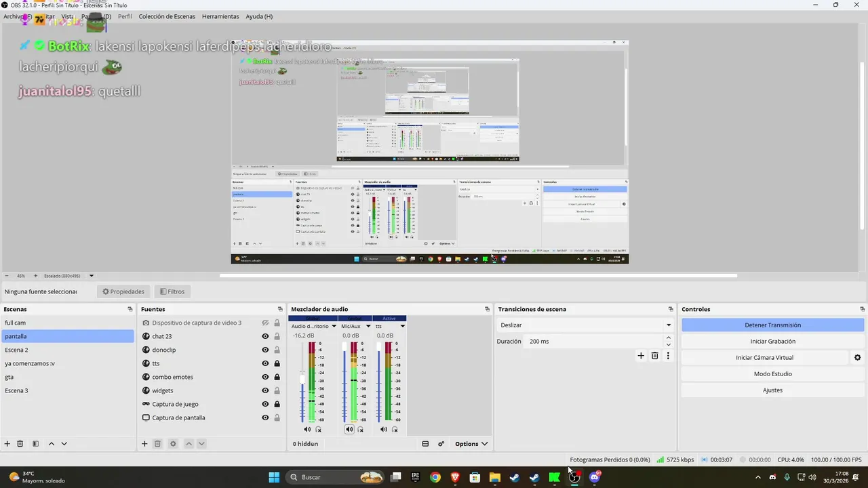Click the tts volume fader
The height and width of the screenshot is (488, 868).
click(378, 346)
